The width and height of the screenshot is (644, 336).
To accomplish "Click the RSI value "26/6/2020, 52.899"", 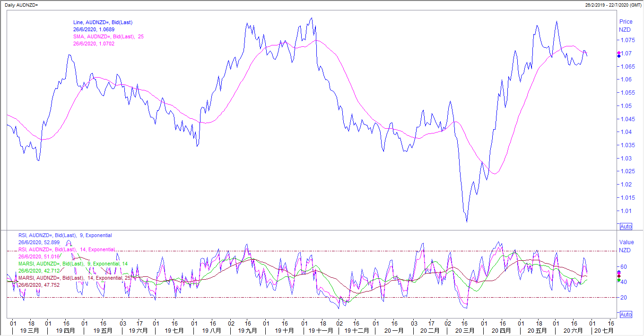I will [39, 242].
